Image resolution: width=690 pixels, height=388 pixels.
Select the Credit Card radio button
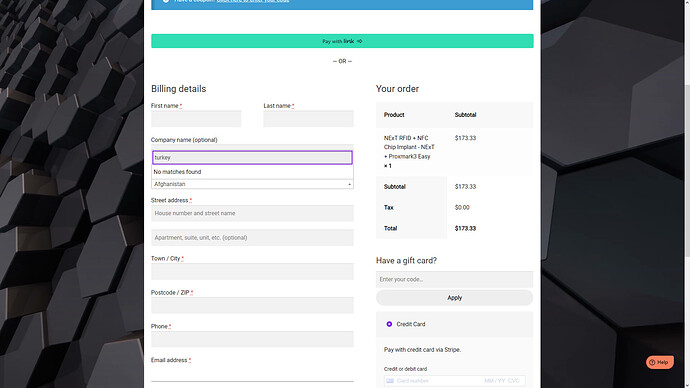[x=389, y=324]
